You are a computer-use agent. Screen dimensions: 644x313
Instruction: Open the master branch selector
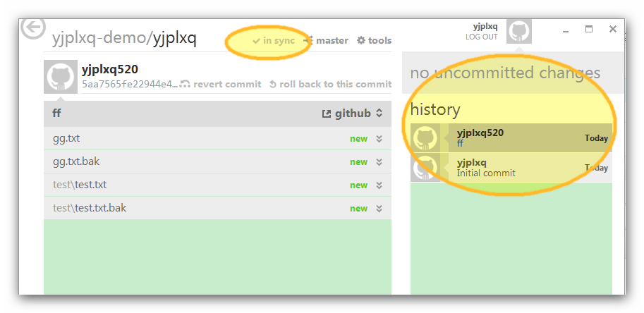327,41
